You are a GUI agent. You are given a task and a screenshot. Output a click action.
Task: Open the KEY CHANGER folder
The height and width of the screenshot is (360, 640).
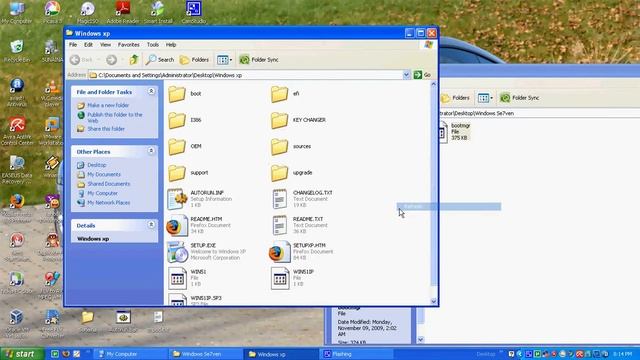[298, 120]
